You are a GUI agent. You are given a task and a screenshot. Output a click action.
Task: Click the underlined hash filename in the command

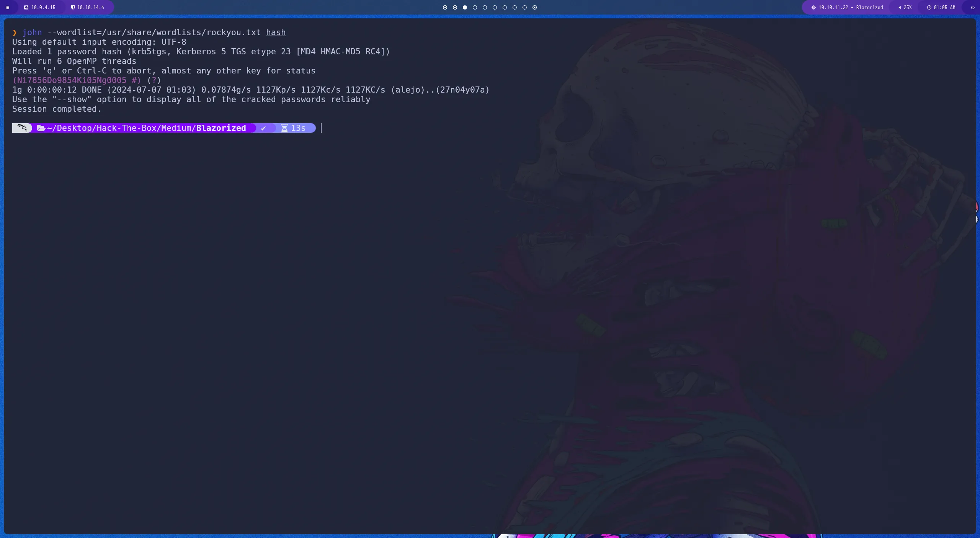click(x=275, y=33)
